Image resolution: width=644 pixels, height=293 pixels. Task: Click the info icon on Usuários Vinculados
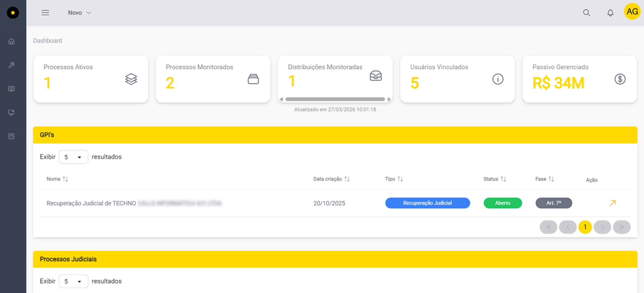coord(498,79)
